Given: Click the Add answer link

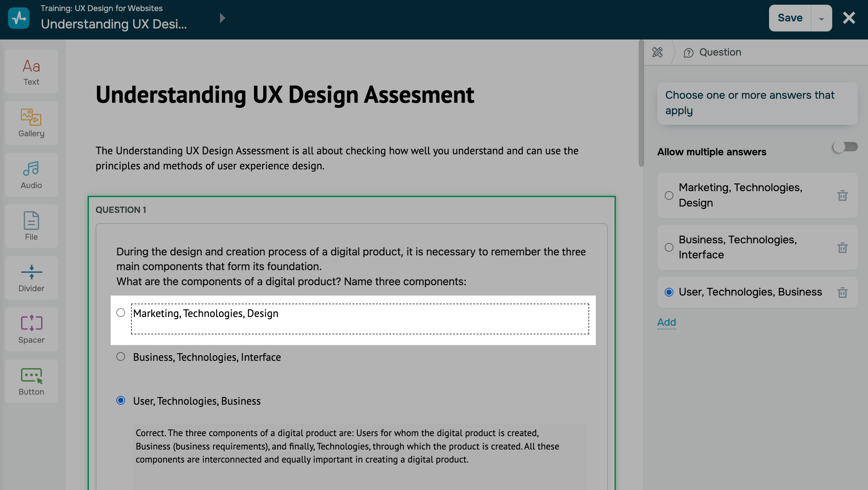Looking at the screenshot, I should 666,322.
